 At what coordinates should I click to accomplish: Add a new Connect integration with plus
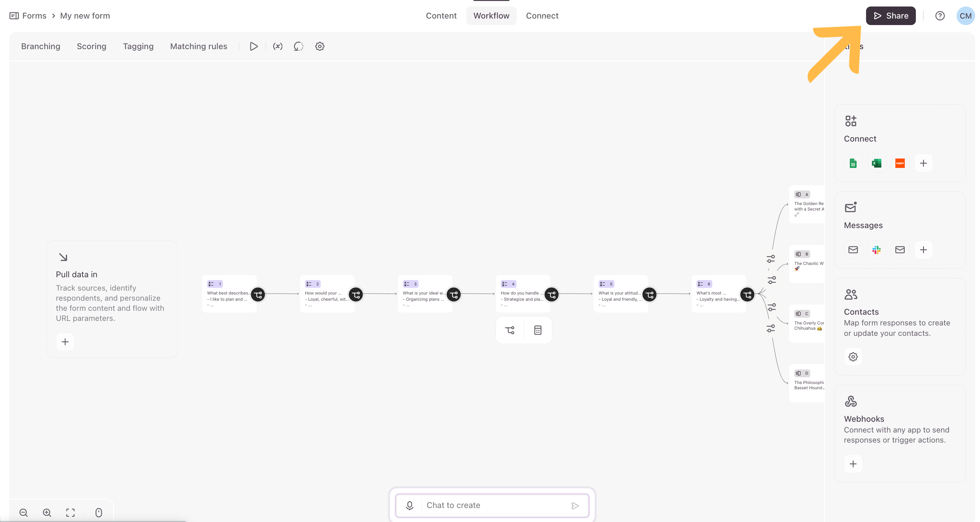(x=923, y=163)
